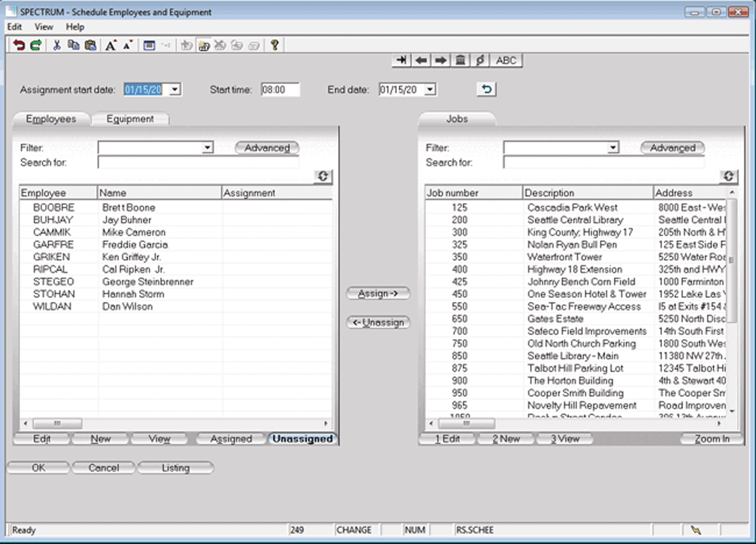Click the scissors cut icon
This screenshot has height=544, width=756.
tap(57, 45)
